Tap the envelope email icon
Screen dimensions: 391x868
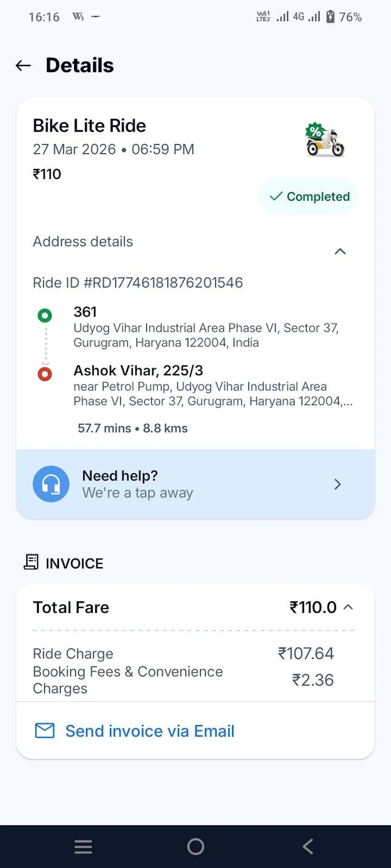(x=45, y=731)
